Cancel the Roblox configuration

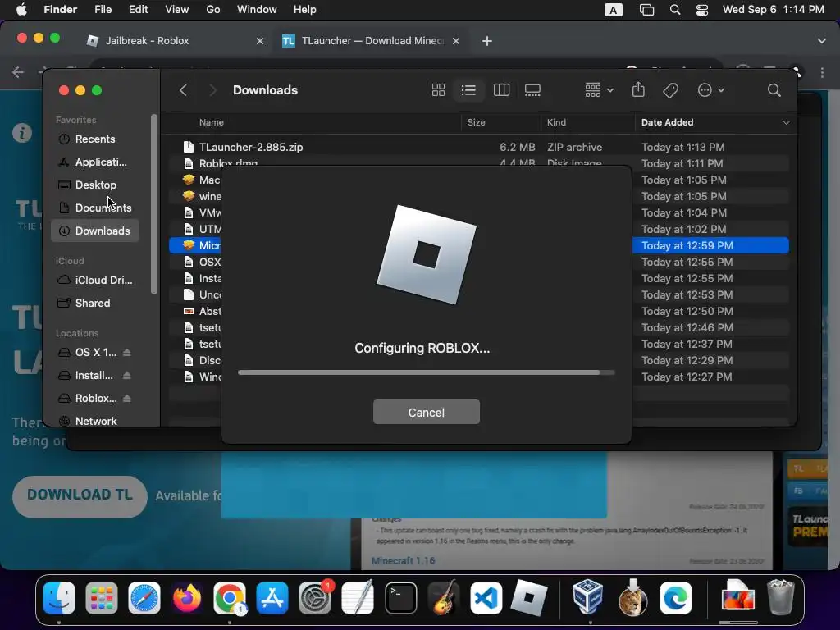click(x=427, y=412)
